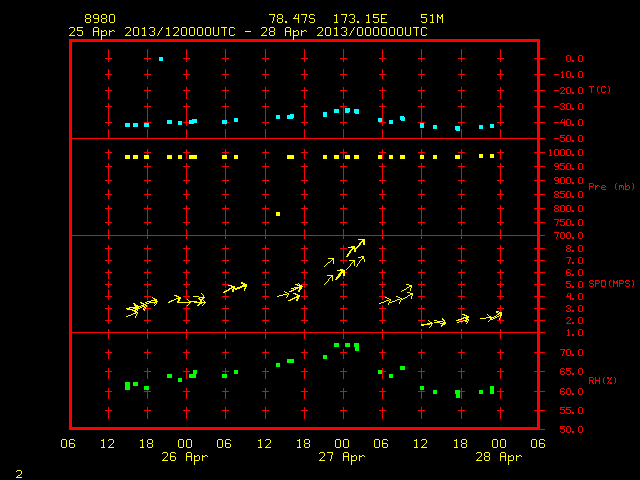
Task: Click the date range header text
Action: pyautogui.click(x=248, y=32)
